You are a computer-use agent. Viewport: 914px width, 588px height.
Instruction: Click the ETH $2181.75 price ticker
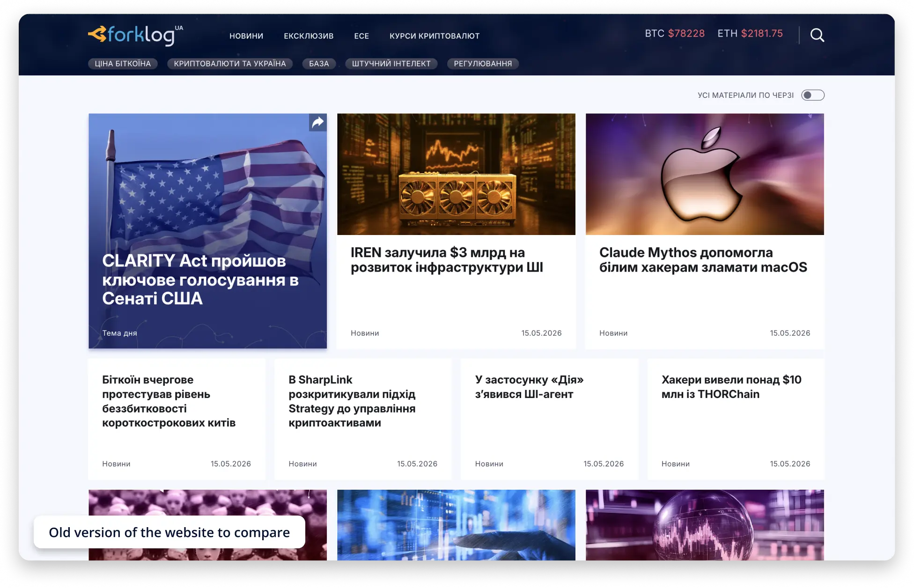(x=750, y=33)
